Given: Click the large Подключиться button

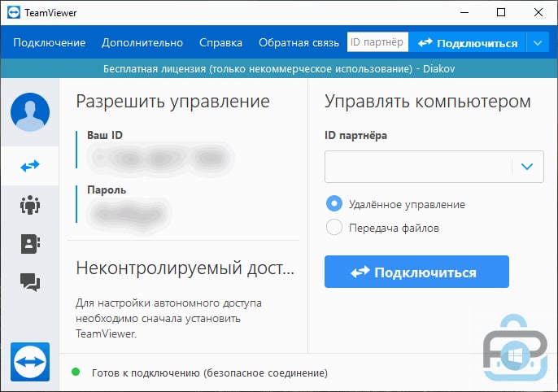Looking at the screenshot, I should [416, 272].
